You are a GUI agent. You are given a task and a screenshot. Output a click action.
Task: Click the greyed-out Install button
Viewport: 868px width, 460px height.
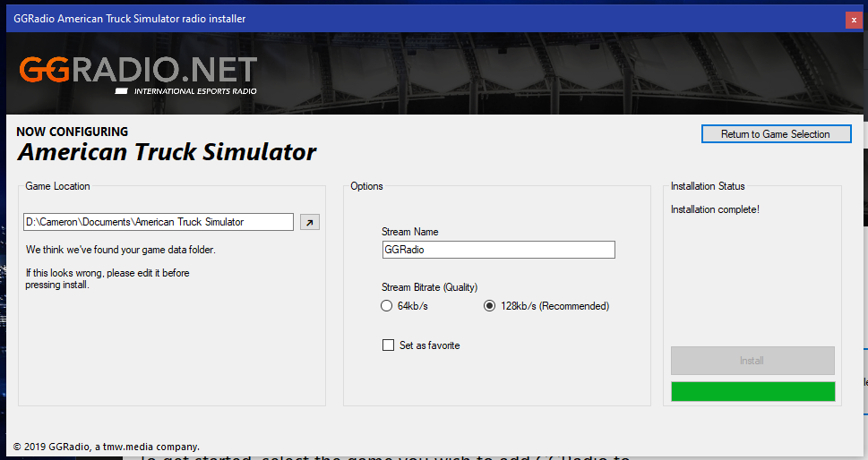coord(752,361)
